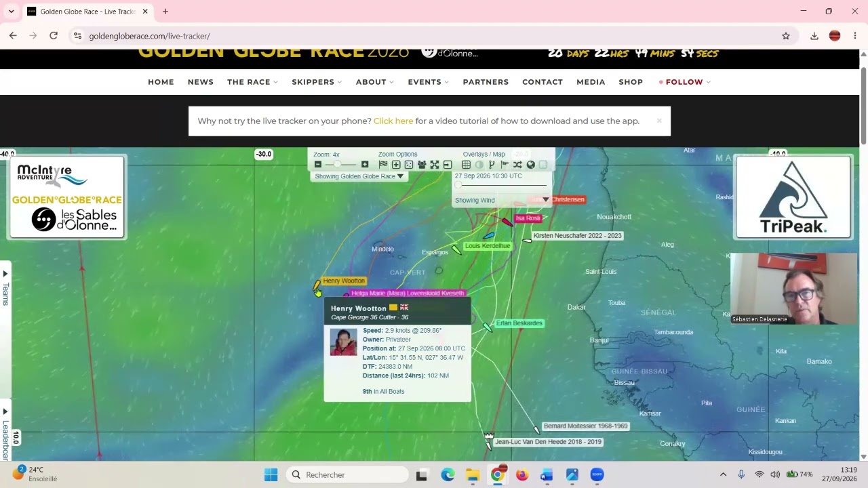The height and width of the screenshot is (488, 868).
Task: Open the Showing Wind dropdown
Action: [502, 200]
